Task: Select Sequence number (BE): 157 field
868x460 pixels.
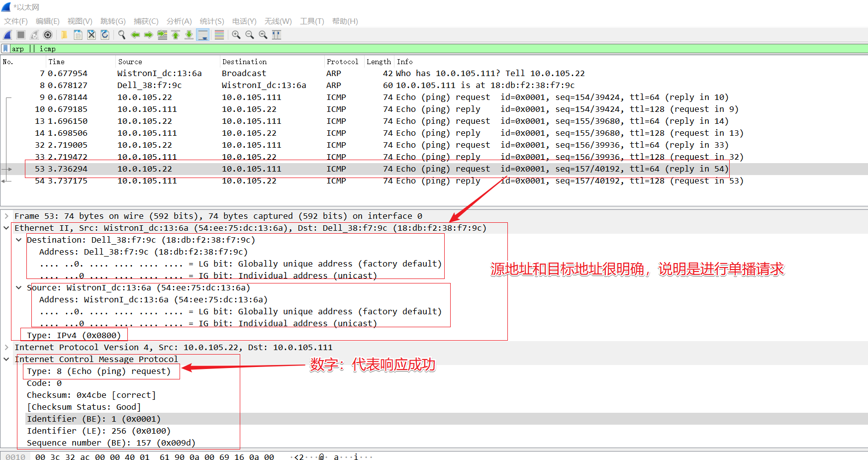Action: coord(111,443)
